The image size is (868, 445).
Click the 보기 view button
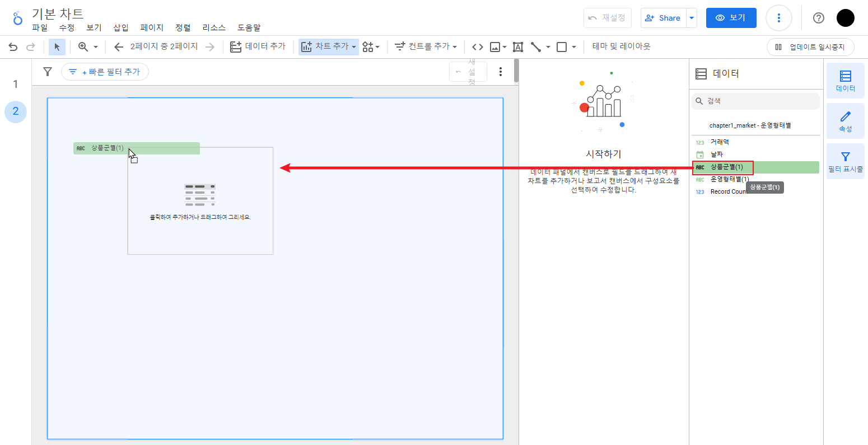tap(731, 18)
